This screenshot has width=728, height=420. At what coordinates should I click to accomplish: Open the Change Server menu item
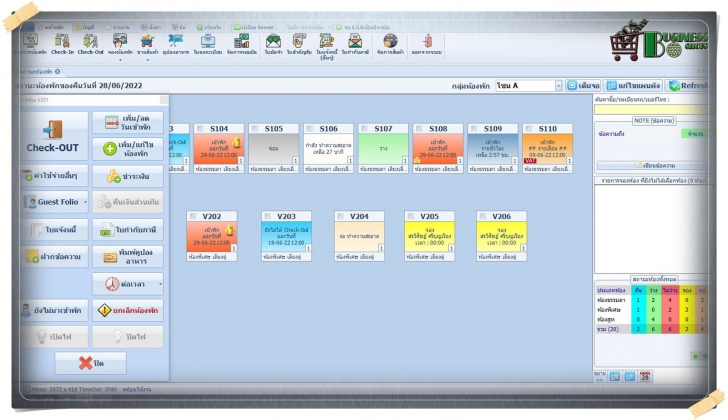[x=254, y=27]
